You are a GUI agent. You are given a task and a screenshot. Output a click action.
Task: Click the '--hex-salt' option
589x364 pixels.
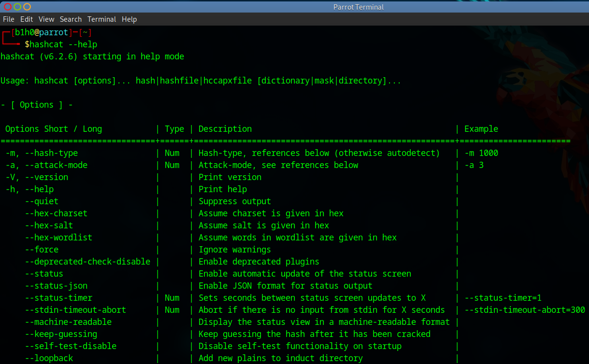click(49, 225)
